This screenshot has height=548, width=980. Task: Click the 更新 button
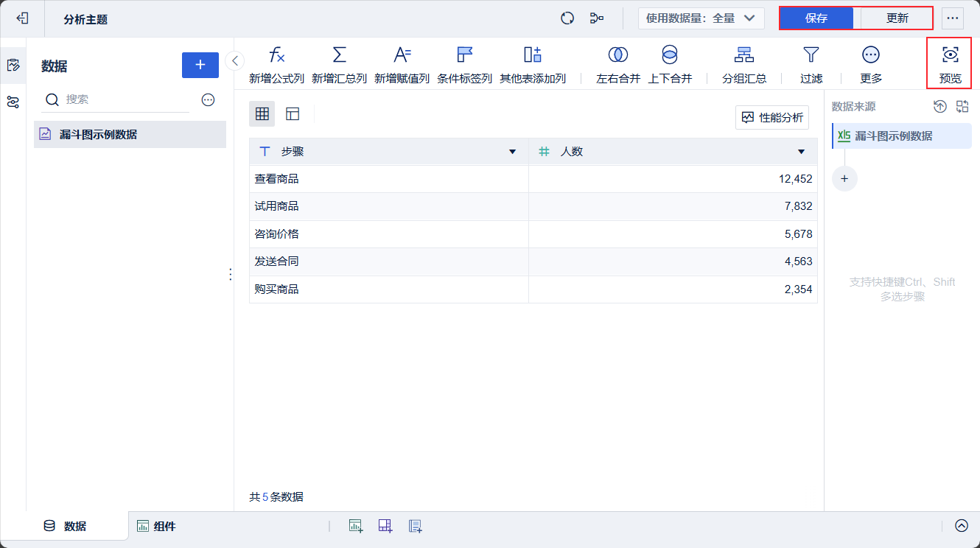tap(897, 18)
